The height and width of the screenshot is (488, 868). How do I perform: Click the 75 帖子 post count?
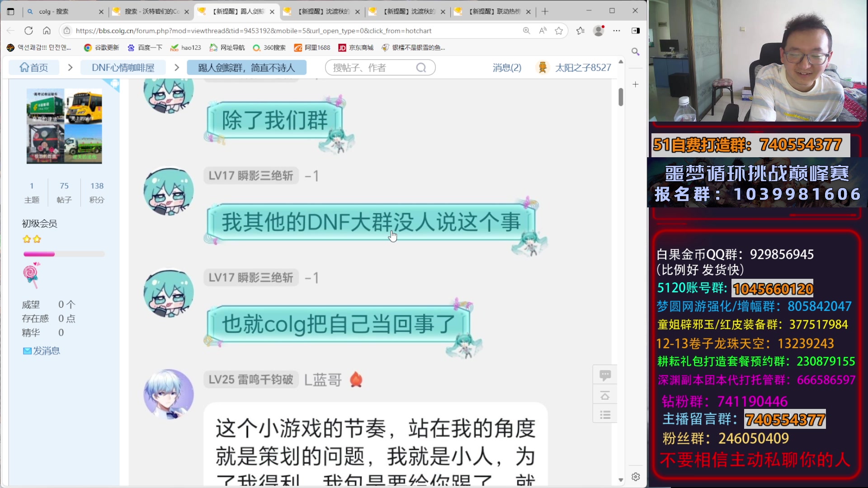[x=64, y=192]
